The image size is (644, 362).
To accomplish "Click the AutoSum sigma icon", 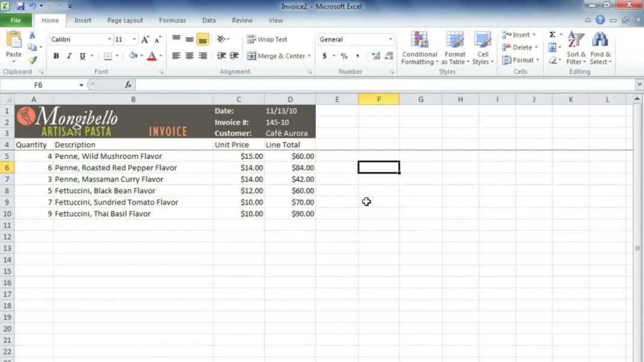I will pyautogui.click(x=552, y=35).
